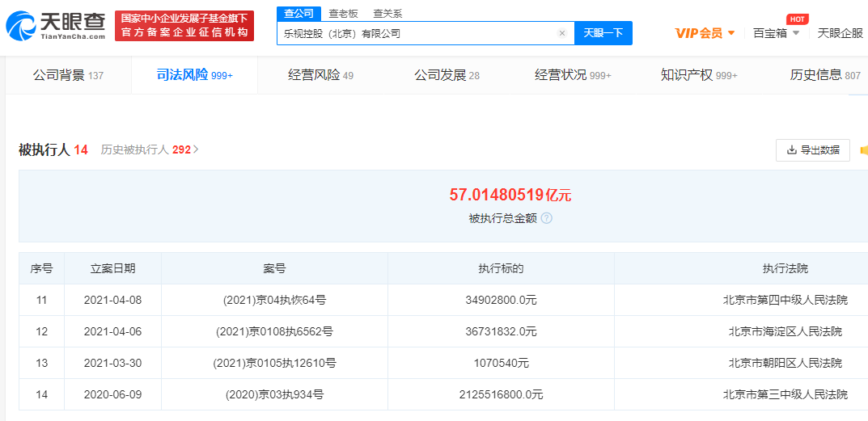
Task: Click court 北京市第四中级人民法院
Action: pyautogui.click(x=785, y=301)
